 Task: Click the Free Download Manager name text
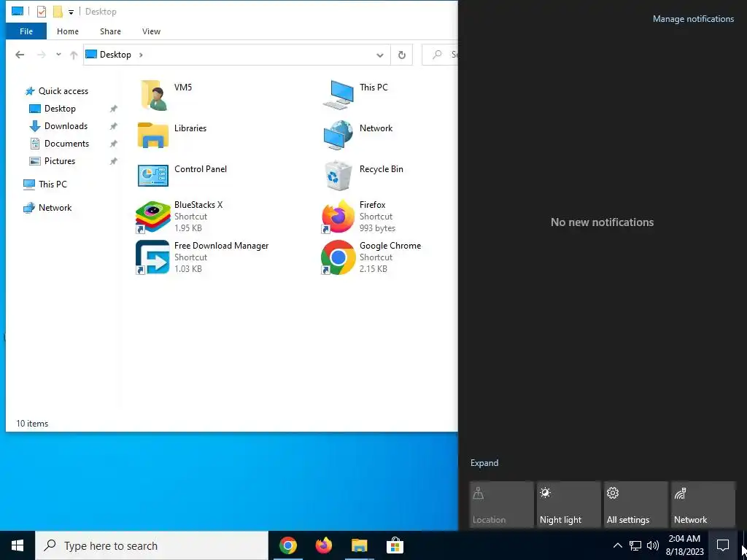[222, 246]
